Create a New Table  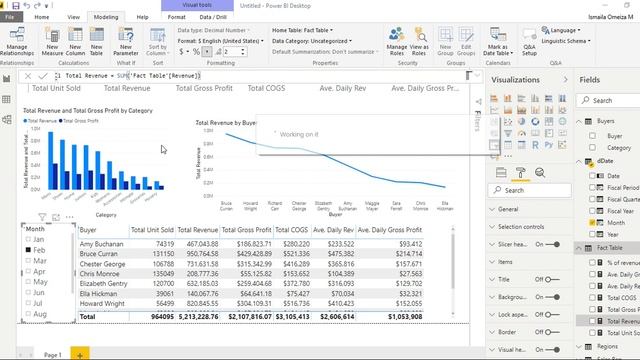point(96,41)
